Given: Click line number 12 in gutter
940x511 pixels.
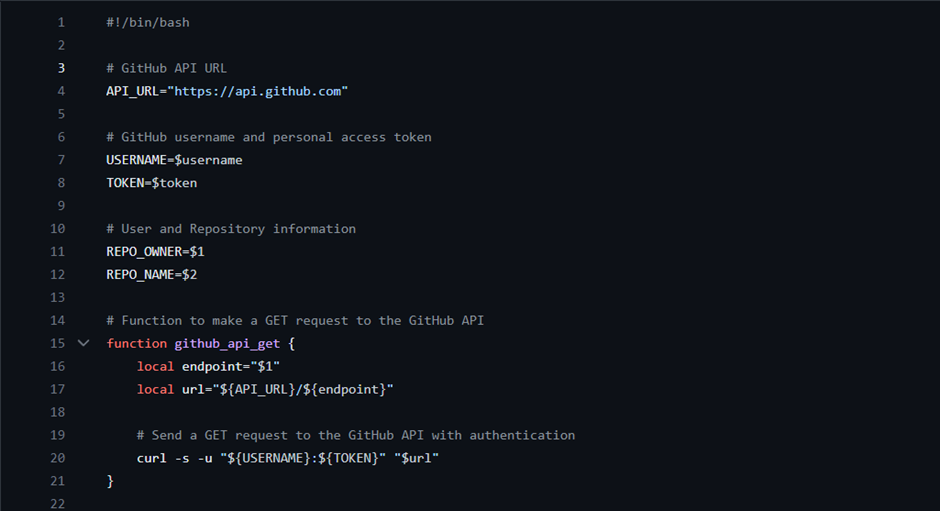Looking at the screenshot, I should (x=58, y=275).
